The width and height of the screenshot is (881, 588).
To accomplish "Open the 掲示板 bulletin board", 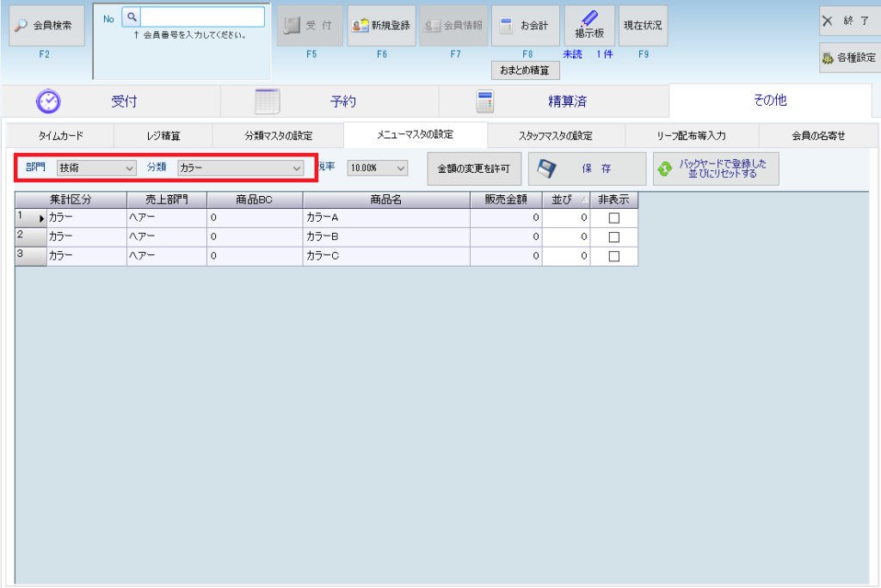I will click(588, 26).
